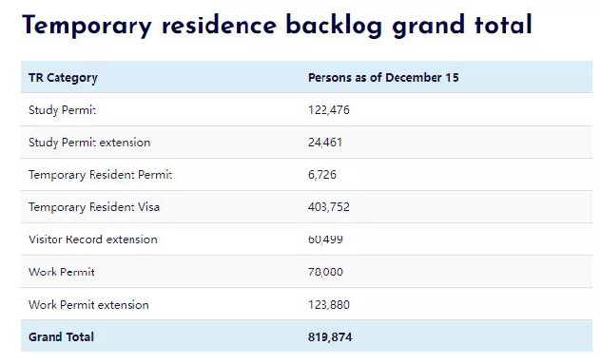Click the 24,461 value
Viewport: 601px width, 364px height.
pyautogui.click(x=325, y=143)
